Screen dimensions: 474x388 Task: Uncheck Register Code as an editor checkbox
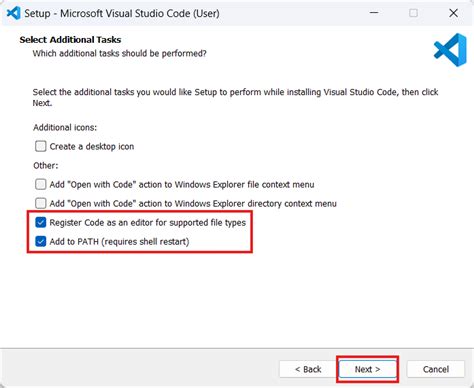click(40, 222)
